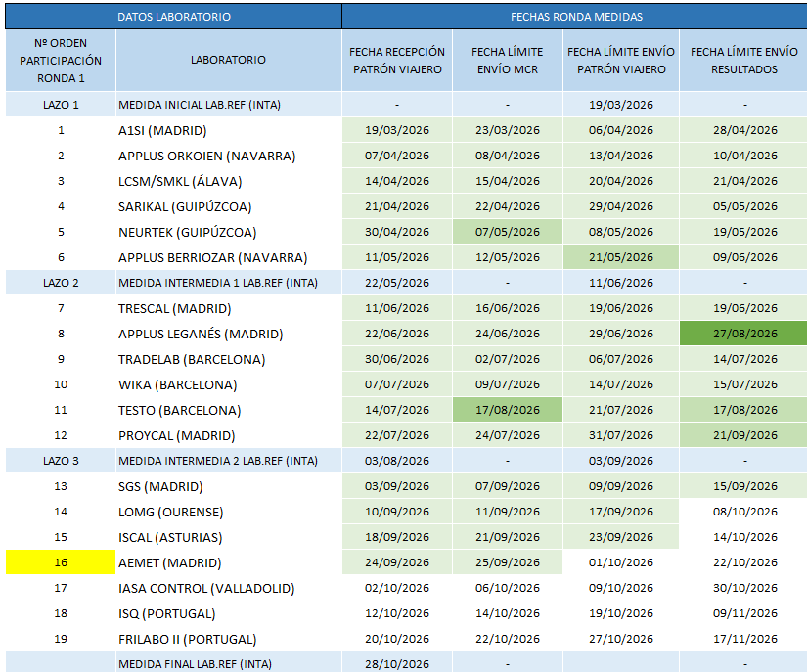
Task: Select 22/10/2026 in AEMET row
Action: [743, 562]
